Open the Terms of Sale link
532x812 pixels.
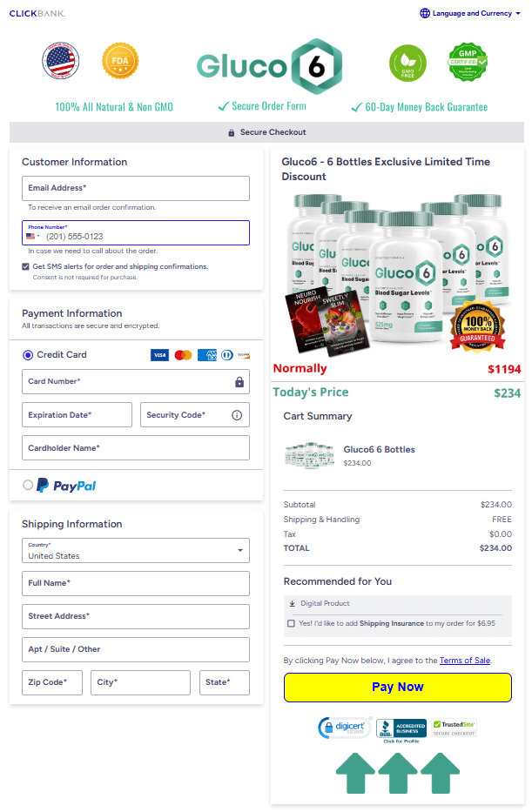465,661
